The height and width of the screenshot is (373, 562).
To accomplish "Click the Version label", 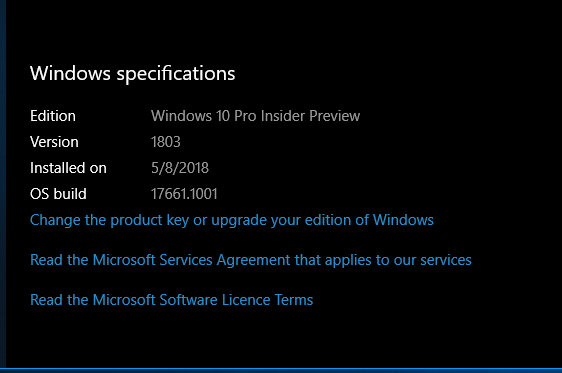I will (x=54, y=142).
